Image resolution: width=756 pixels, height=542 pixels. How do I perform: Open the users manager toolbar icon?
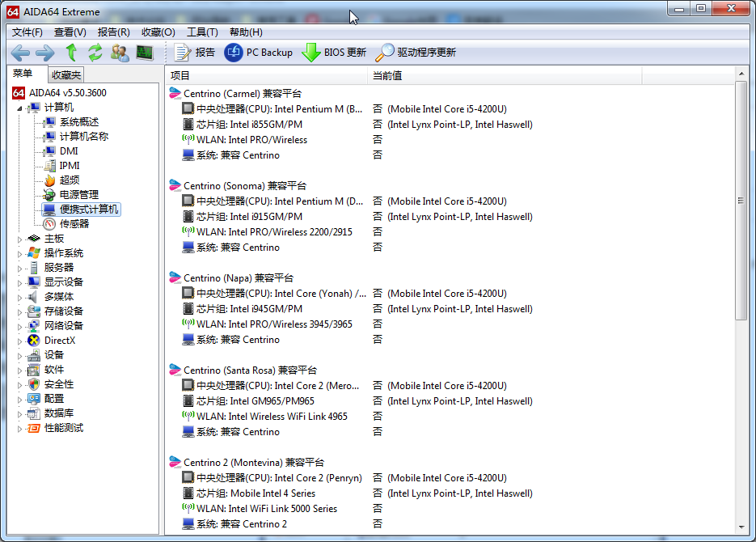pyautogui.click(x=120, y=53)
